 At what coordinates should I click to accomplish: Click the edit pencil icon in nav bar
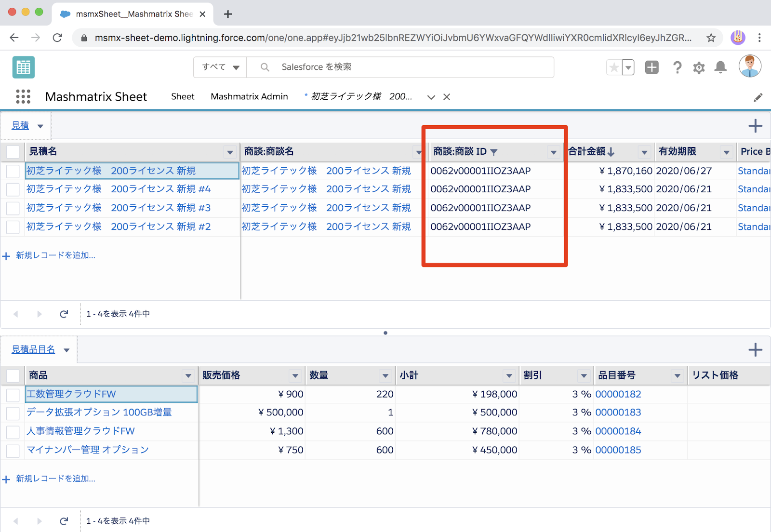758,97
